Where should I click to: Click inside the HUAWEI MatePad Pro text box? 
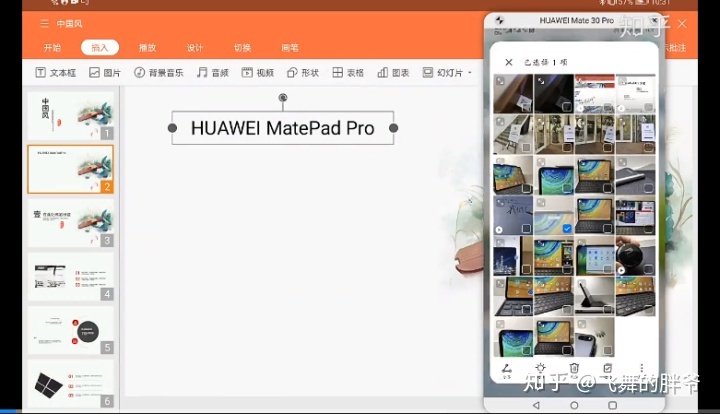point(282,128)
